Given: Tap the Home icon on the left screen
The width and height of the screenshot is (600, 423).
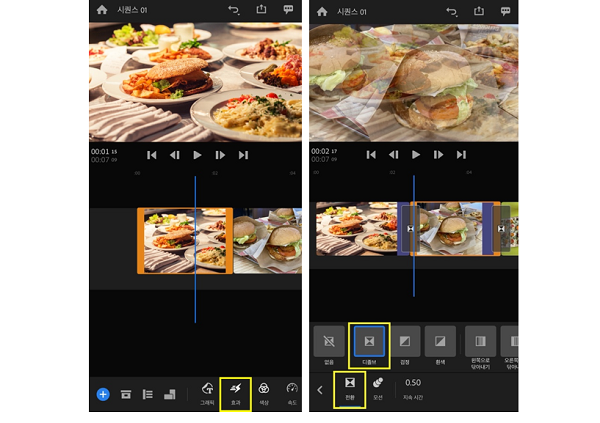Looking at the screenshot, I should click(x=102, y=10).
